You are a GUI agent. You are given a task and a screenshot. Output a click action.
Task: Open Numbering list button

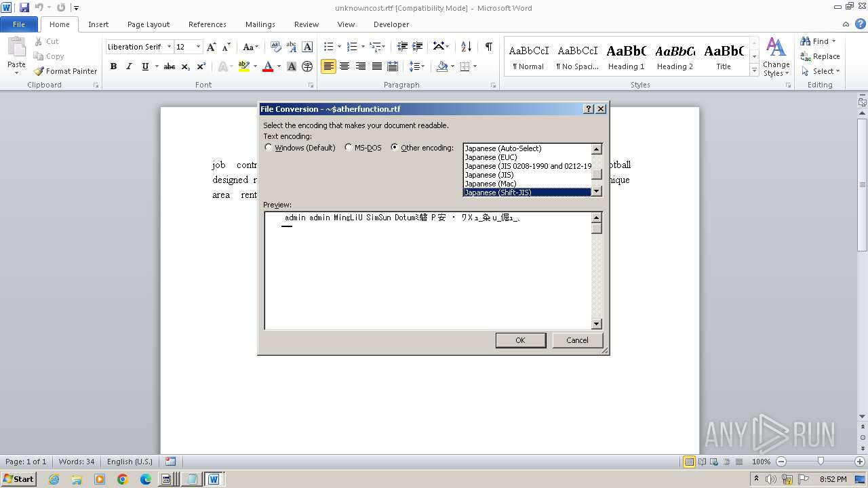(x=352, y=47)
